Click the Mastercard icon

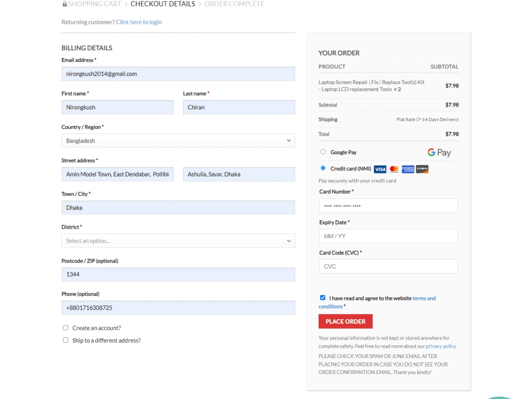click(x=394, y=169)
